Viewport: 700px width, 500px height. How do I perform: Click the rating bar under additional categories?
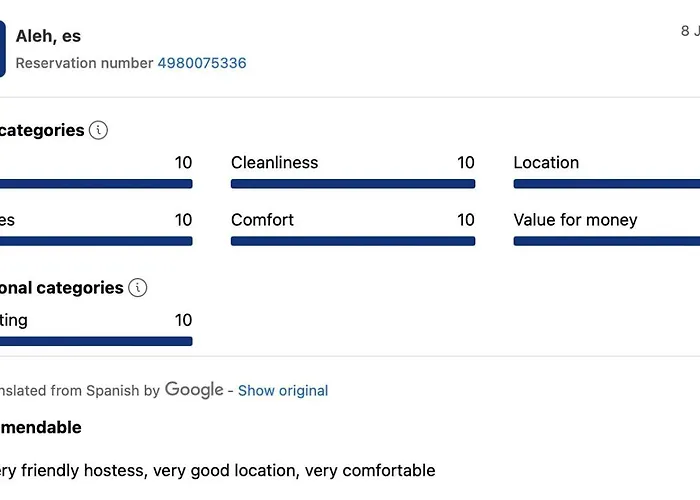coord(96,341)
